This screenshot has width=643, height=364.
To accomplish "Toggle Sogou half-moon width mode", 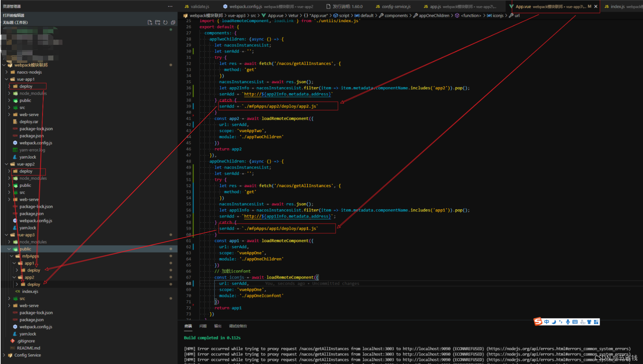I will 554,322.
